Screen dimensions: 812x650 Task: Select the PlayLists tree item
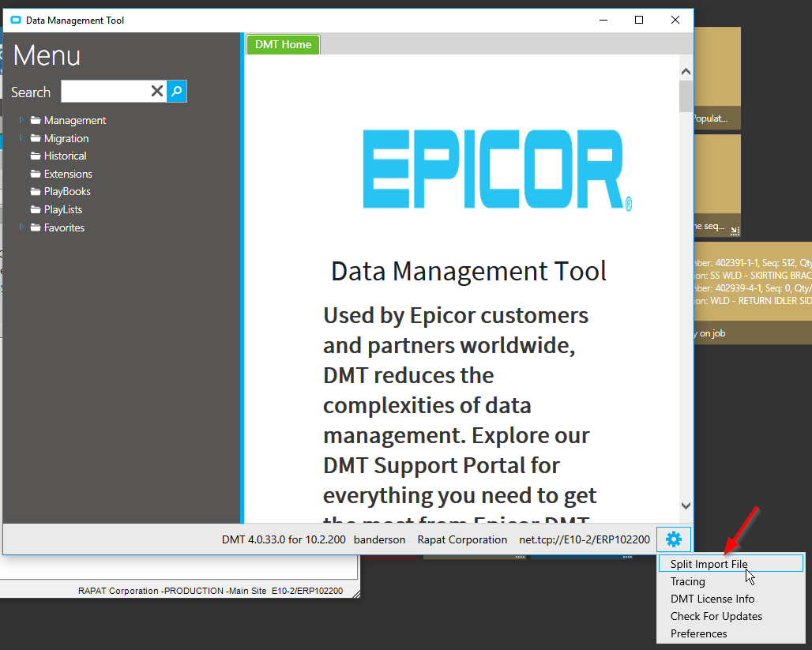coord(63,210)
